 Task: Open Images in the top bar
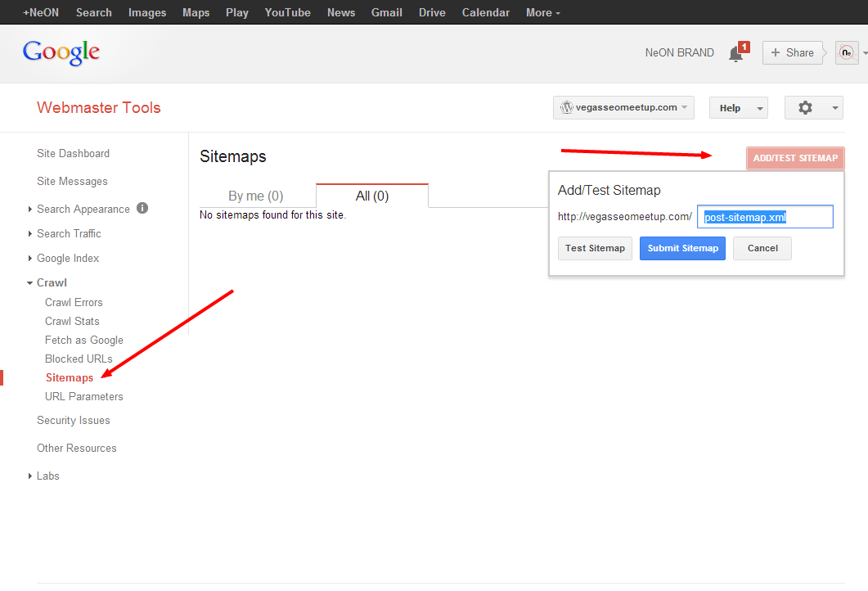click(x=147, y=12)
